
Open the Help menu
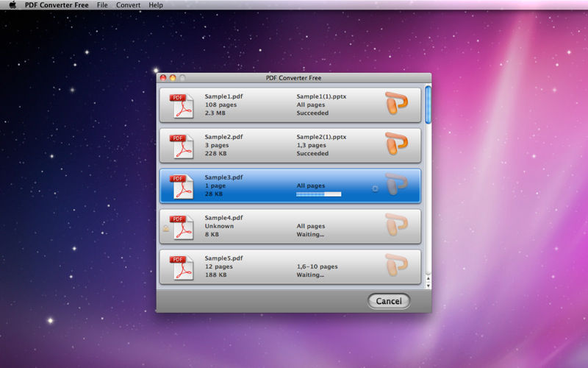tap(156, 5)
